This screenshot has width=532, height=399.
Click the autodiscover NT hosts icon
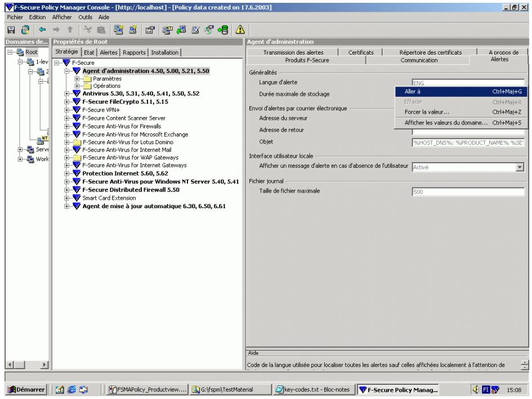(167, 30)
